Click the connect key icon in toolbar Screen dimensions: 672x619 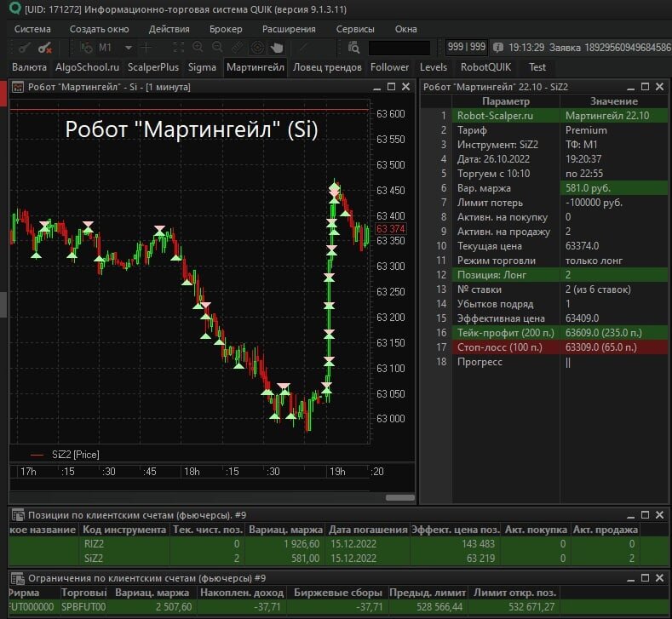click(24, 48)
